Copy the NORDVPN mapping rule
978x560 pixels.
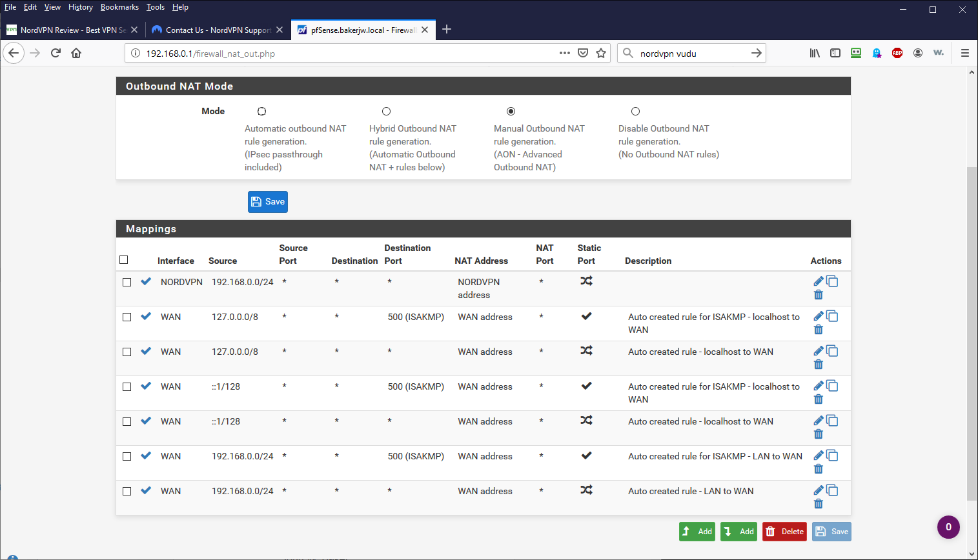tap(832, 281)
